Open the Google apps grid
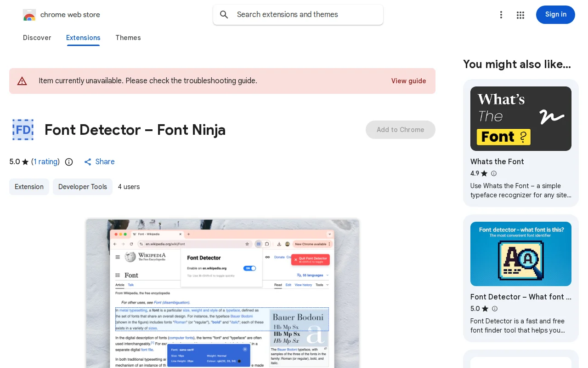 click(x=520, y=15)
